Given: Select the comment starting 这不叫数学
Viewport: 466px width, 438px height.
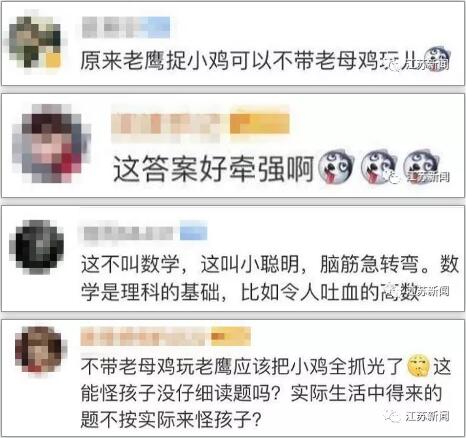Looking at the screenshot, I should 270,278.
